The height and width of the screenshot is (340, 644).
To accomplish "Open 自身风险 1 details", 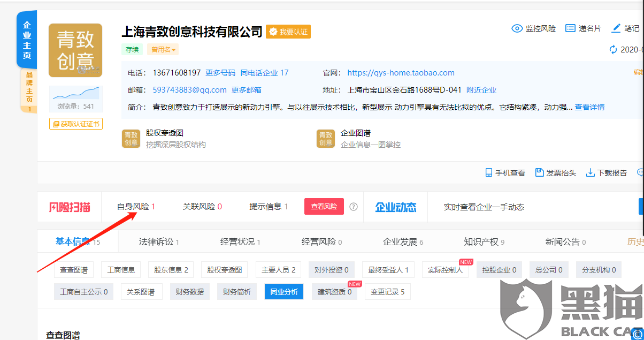I will click(136, 207).
